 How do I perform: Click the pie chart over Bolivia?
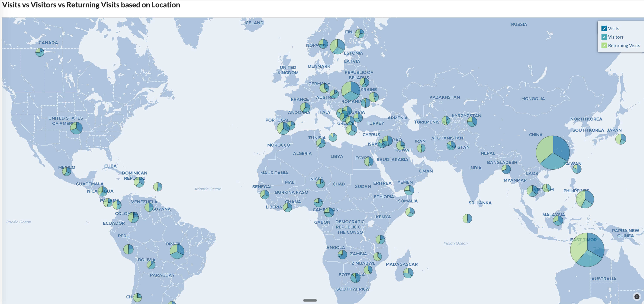[151, 265]
